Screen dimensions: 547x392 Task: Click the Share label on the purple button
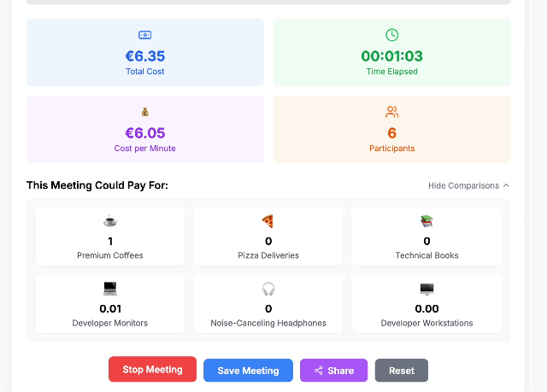click(x=340, y=371)
